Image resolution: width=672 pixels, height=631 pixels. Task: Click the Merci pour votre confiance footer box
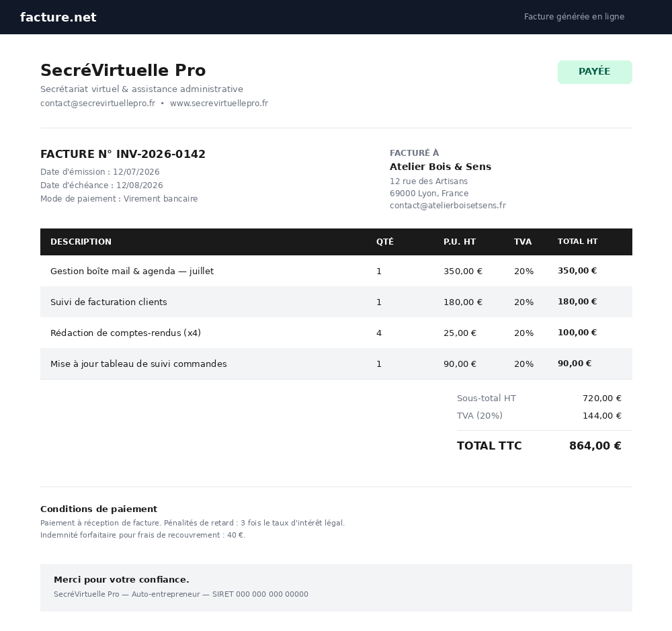(x=336, y=588)
